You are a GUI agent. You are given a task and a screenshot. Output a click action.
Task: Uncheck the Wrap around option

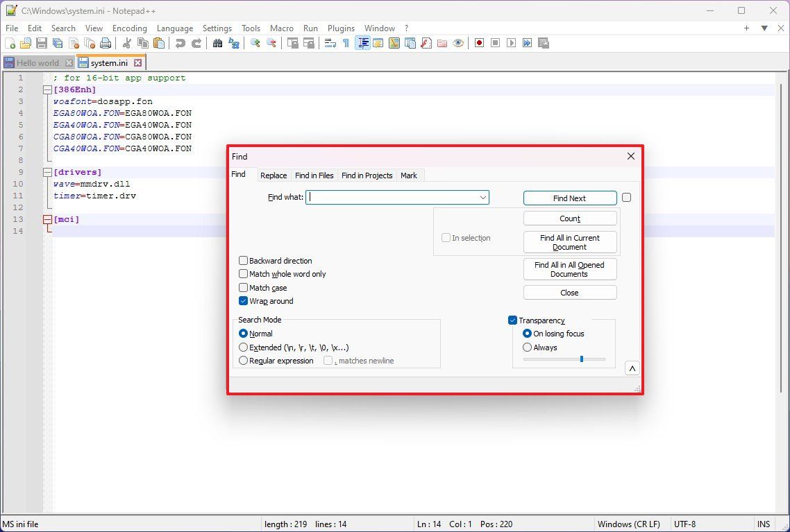point(244,301)
